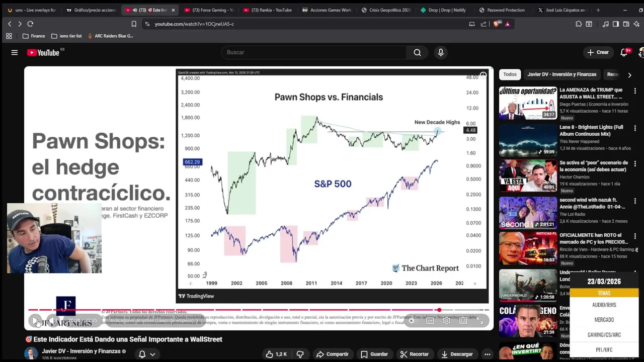Enter fullscreen video mode
Screen dimensions: 644x362
(x=480, y=321)
